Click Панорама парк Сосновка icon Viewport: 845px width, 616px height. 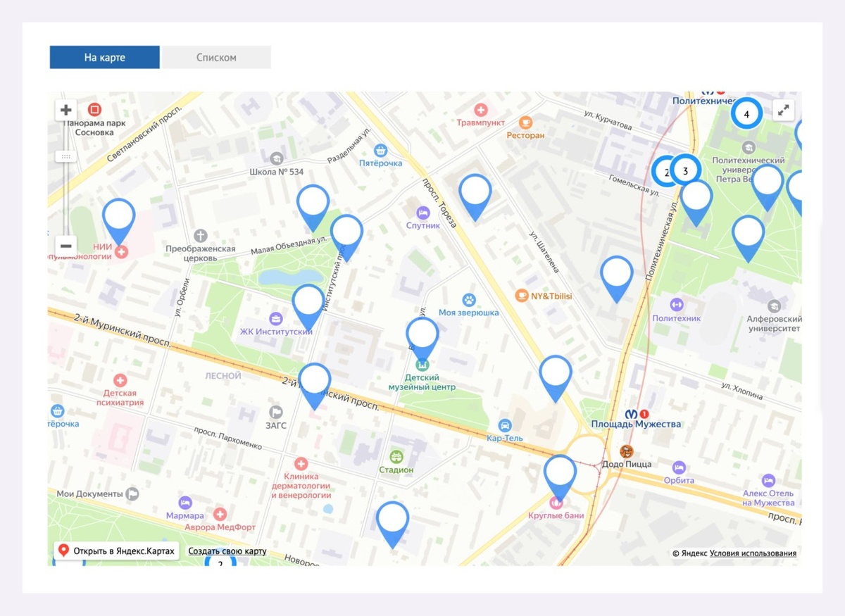pyautogui.click(x=94, y=110)
